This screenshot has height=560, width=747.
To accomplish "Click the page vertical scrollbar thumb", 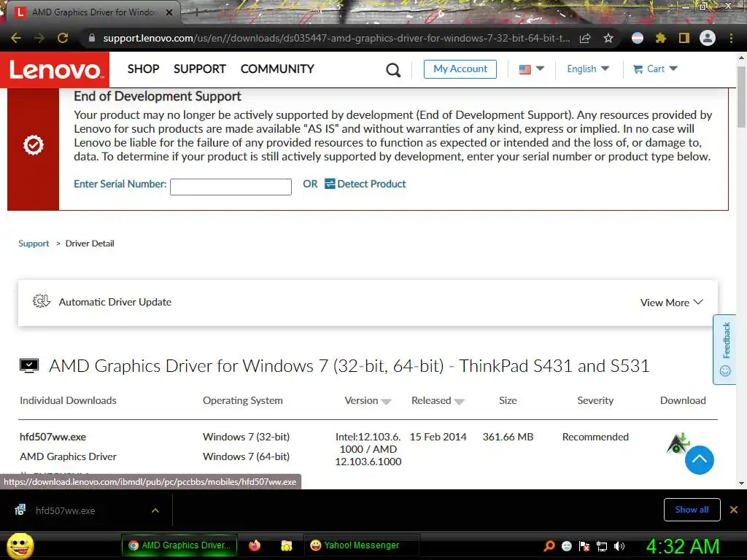I will point(741,97).
